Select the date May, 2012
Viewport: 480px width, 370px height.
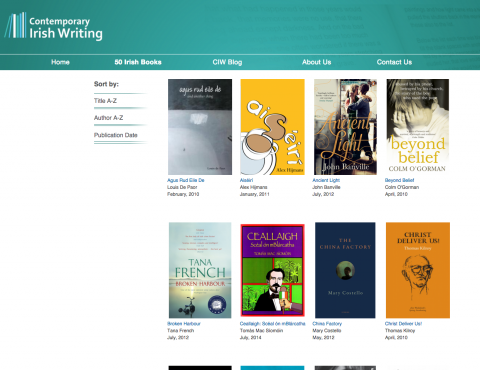point(323,338)
